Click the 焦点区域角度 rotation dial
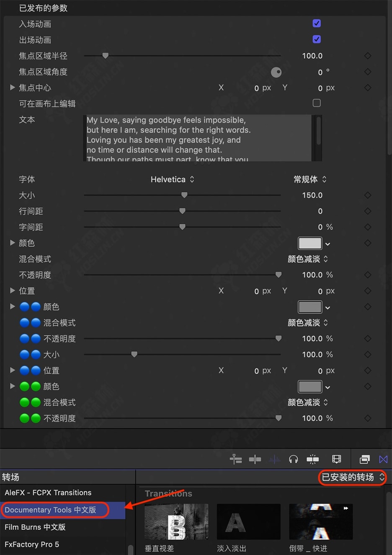The width and height of the screenshot is (392, 555). tap(276, 72)
